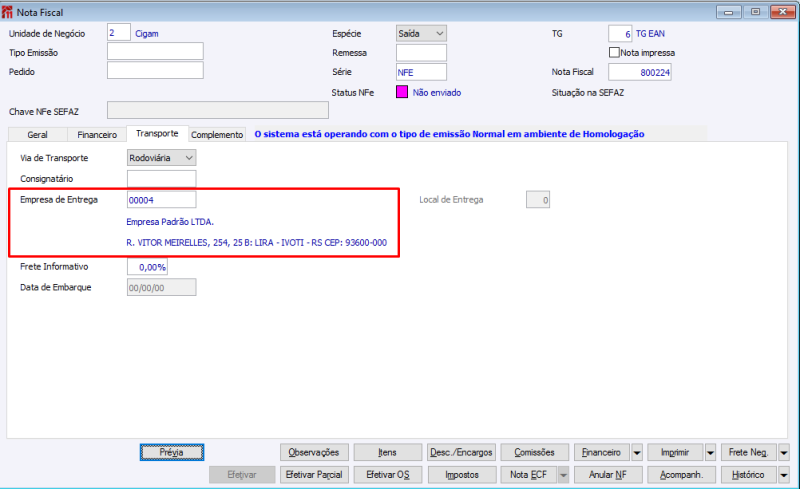Screen dimensions: 800x489
Task: Click the Consignatário input field
Action: pos(161,179)
